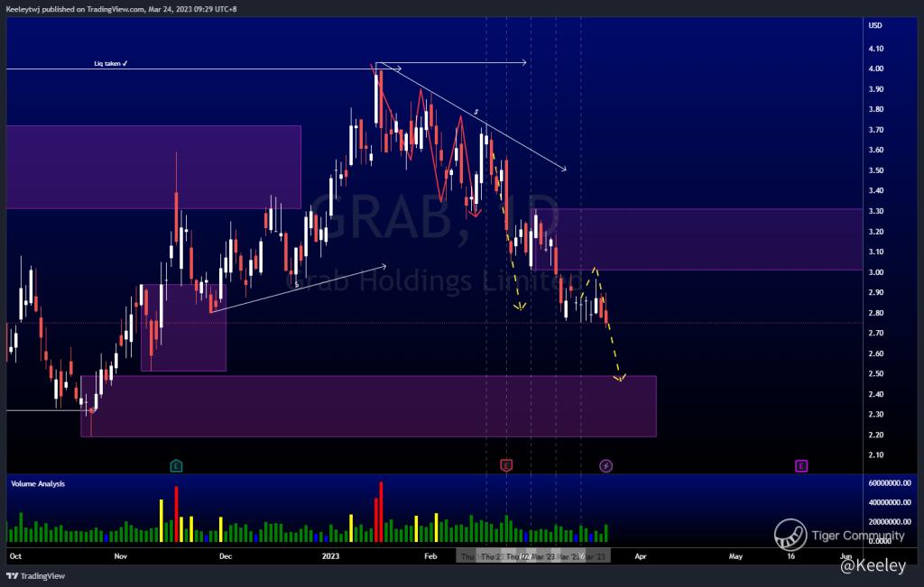Click the purple earnings E marker in May
924x587 pixels.
pyautogui.click(x=801, y=466)
